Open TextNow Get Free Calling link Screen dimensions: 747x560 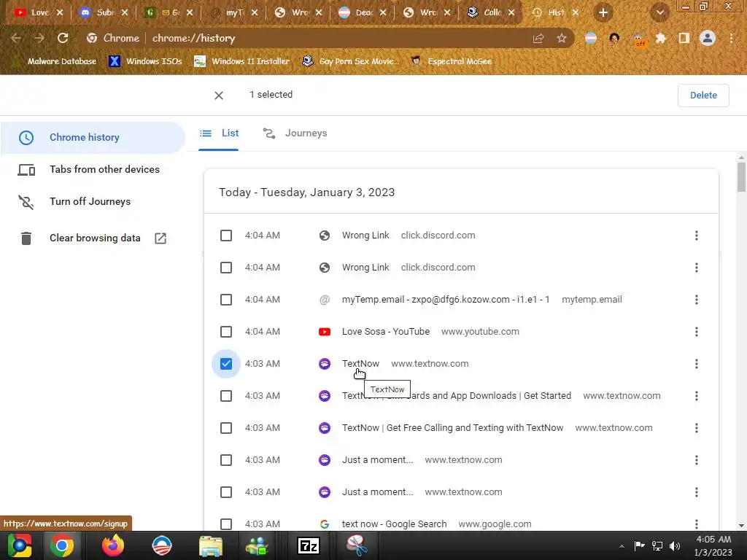(x=452, y=428)
